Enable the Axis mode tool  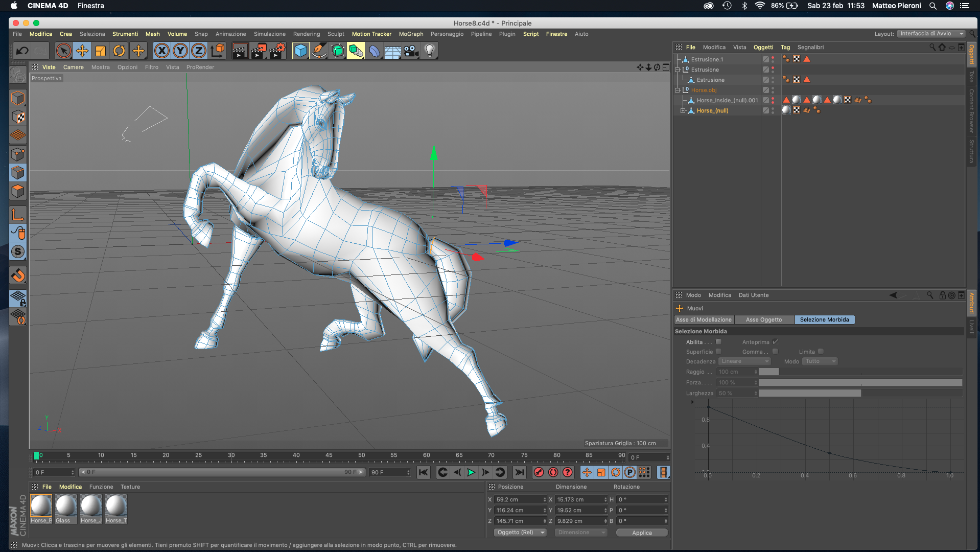pos(18,215)
